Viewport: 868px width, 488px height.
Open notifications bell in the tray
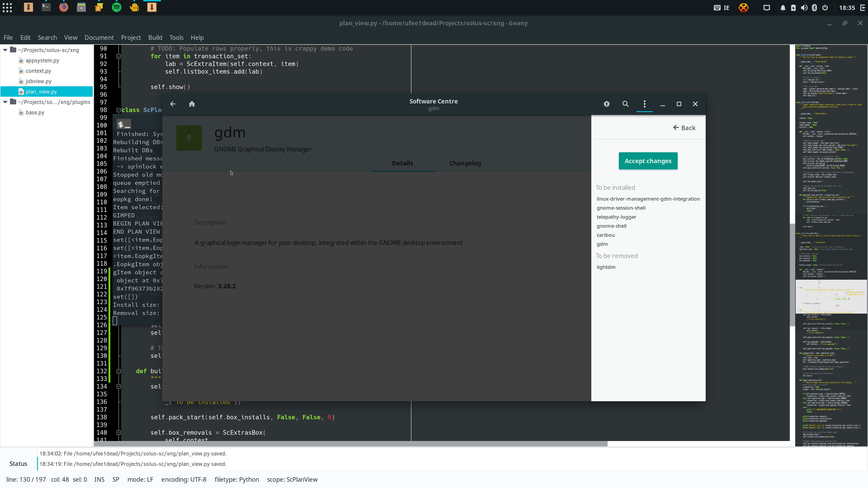[783, 8]
